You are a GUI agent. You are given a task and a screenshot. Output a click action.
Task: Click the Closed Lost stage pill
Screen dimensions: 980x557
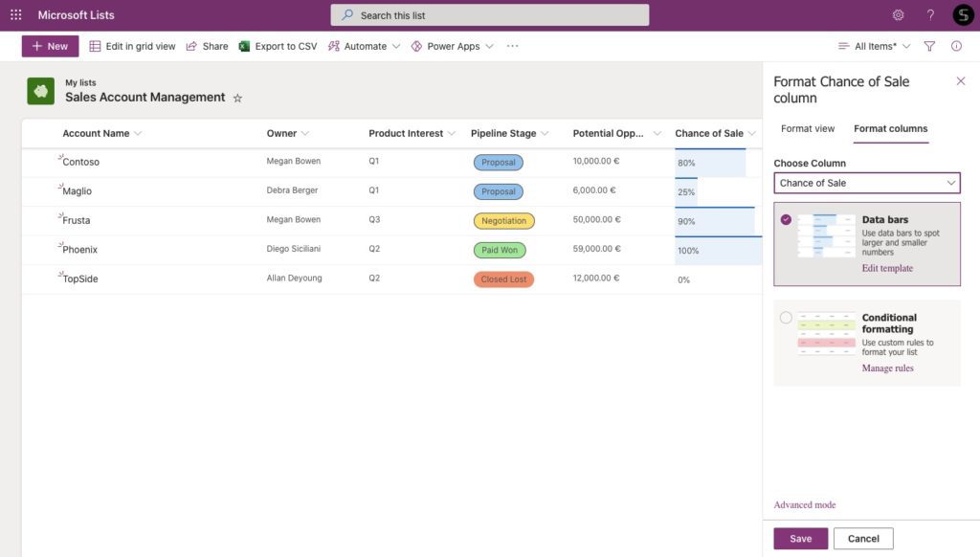click(x=503, y=279)
